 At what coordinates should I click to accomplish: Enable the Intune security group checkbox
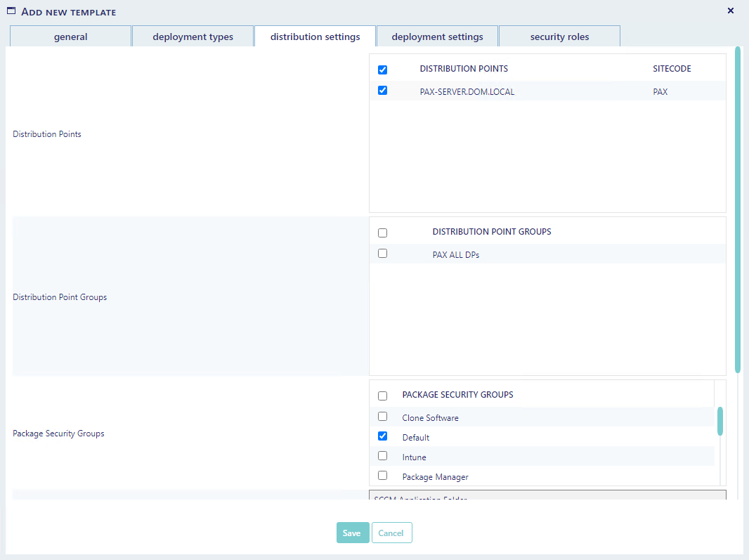(383, 456)
